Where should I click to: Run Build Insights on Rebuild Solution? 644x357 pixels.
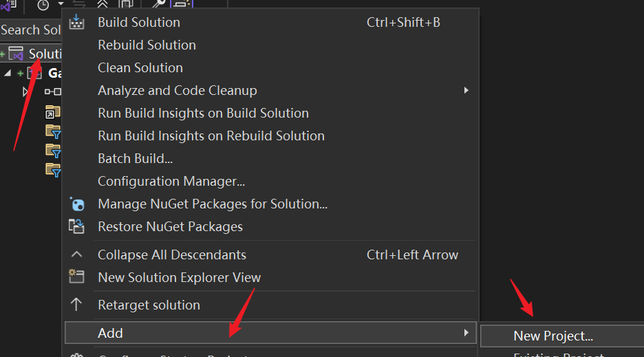click(211, 136)
